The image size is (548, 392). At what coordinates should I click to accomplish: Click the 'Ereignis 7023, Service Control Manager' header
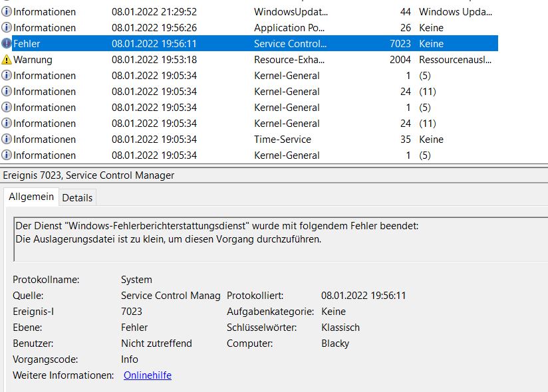(x=89, y=175)
